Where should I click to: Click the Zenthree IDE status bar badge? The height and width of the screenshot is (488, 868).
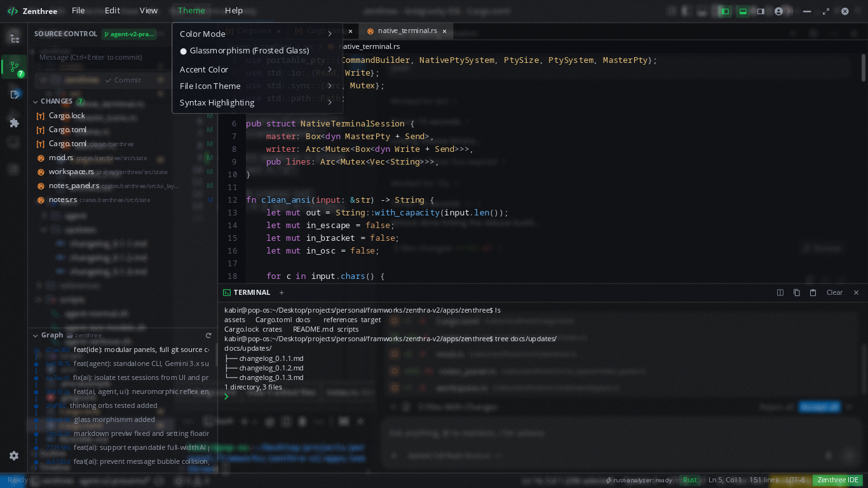tap(837, 480)
